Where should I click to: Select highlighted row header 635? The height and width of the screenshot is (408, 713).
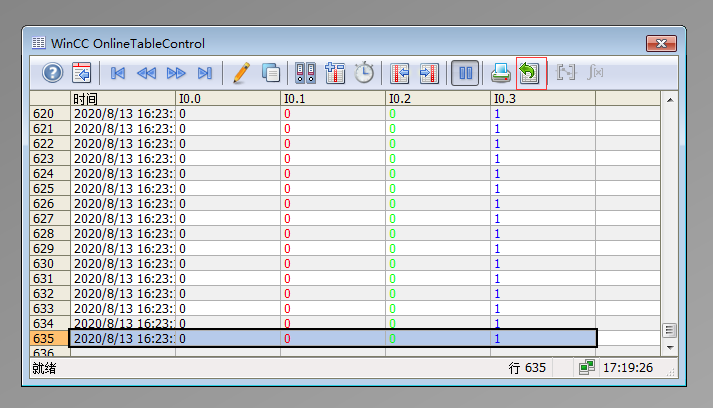point(50,339)
